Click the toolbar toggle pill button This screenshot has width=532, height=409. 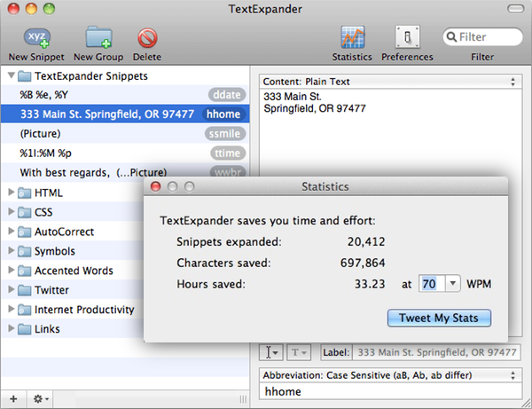point(515,9)
